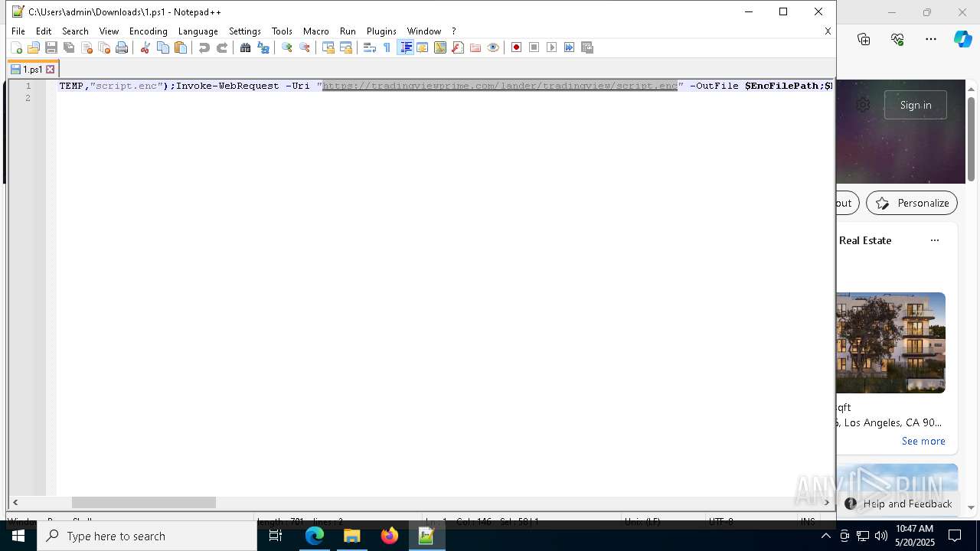The height and width of the screenshot is (551, 980).
Task: Open the Settings menu
Action: point(245,31)
